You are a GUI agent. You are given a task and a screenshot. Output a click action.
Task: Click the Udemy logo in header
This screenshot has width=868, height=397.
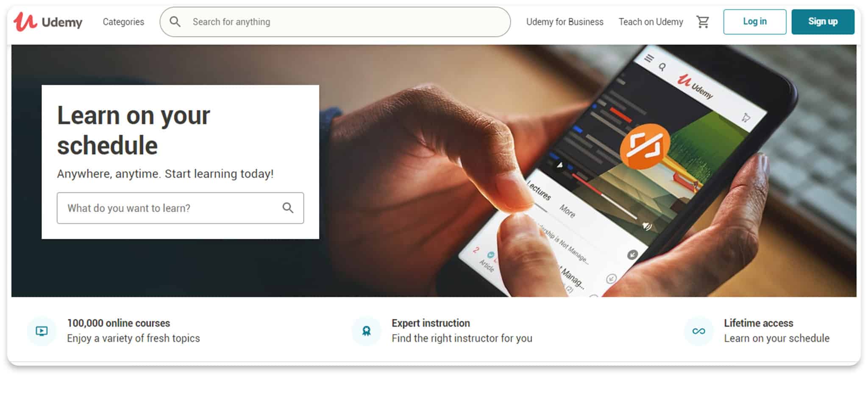[x=48, y=22]
